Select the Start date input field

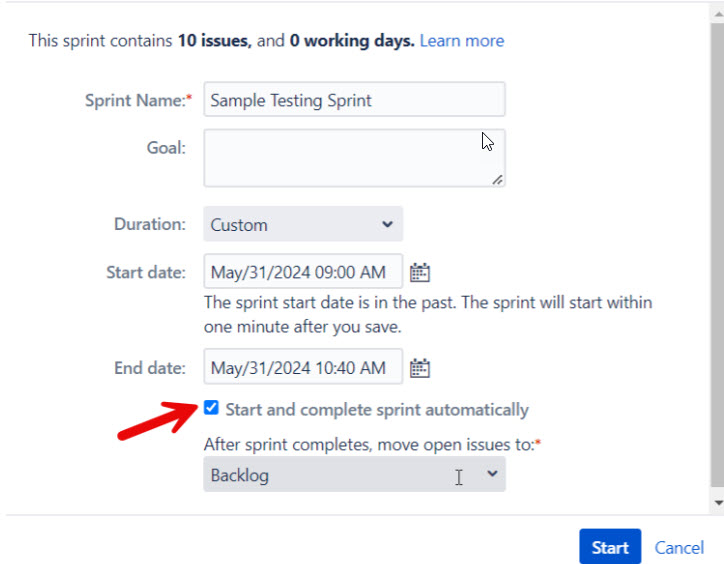[x=303, y=272]
